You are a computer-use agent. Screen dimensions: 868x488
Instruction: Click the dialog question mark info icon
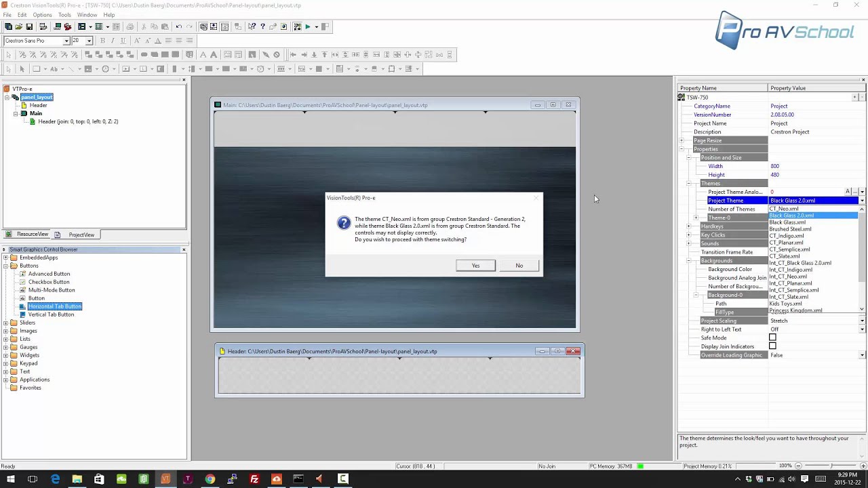click(x=344, y=223)
